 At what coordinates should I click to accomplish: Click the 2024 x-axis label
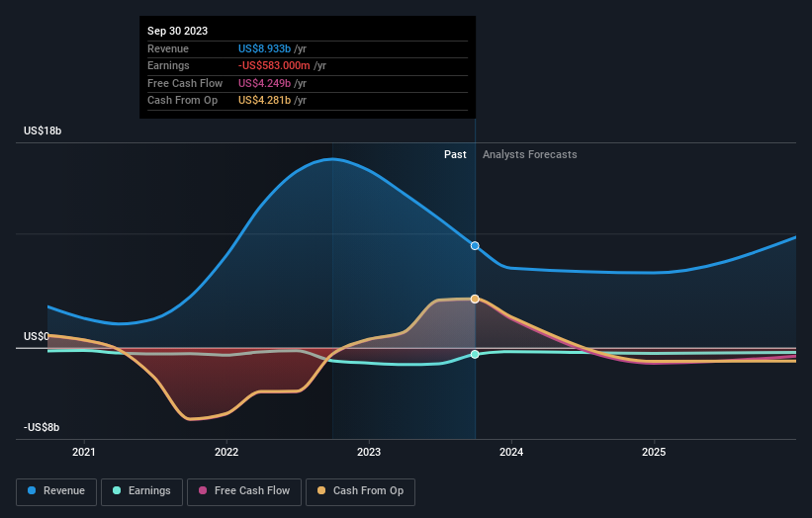tap(511, 452)
